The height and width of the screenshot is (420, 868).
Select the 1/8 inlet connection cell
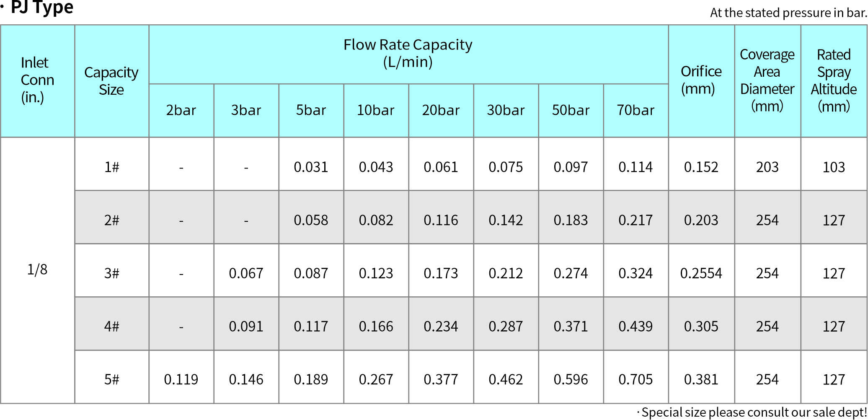click(x=37, y=269)
